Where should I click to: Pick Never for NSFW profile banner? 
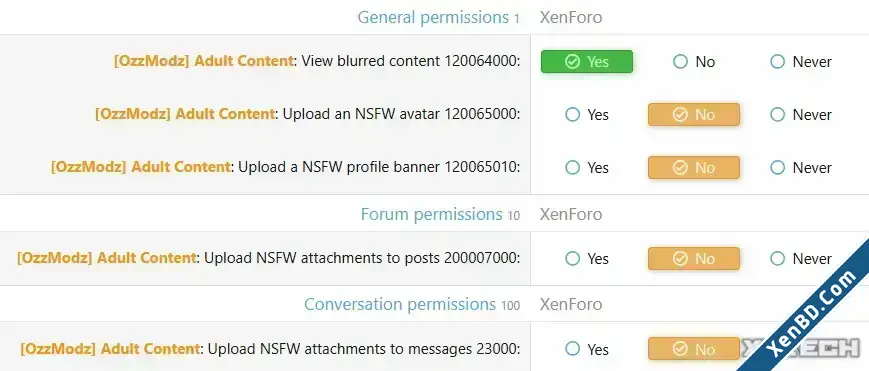pyautogui.click(x=801, y=167)
